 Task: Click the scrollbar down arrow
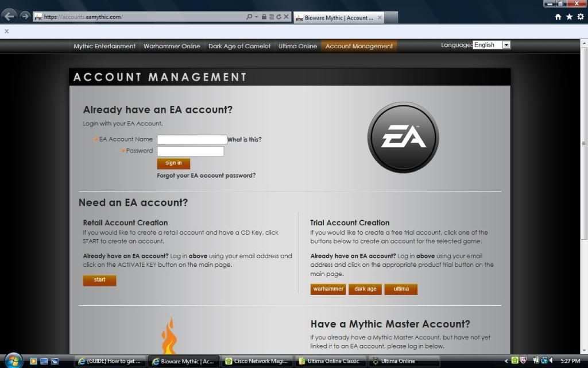click(x=584, y=351)
